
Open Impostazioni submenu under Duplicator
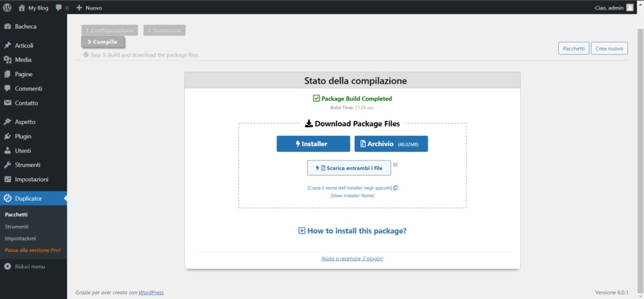click(x=21, y=239)
